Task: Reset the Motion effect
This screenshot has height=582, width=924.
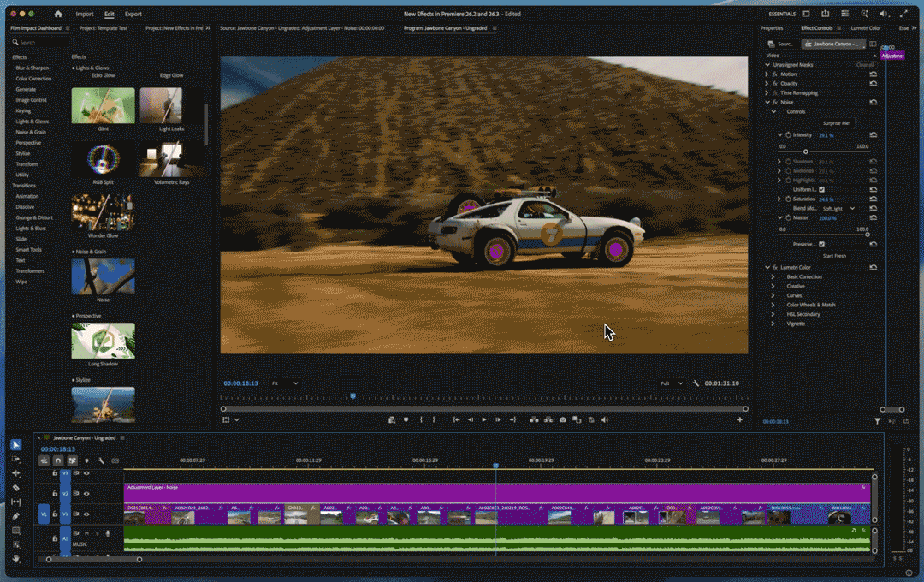Action: point(874,74)
